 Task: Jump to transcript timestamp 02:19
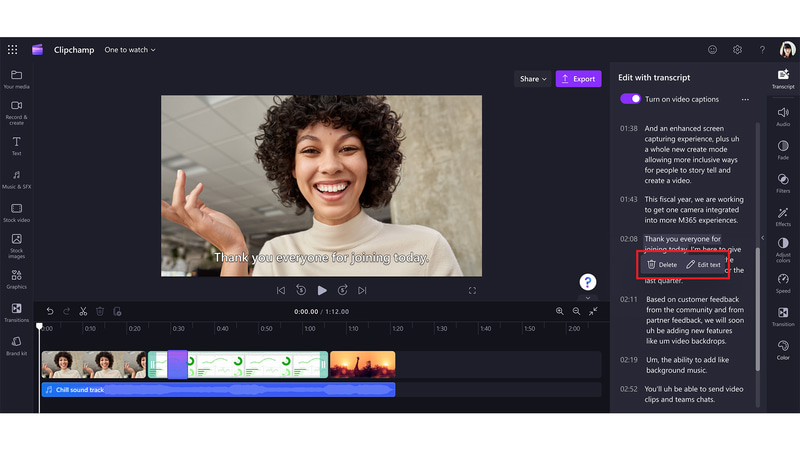click(x=629, y=360)
